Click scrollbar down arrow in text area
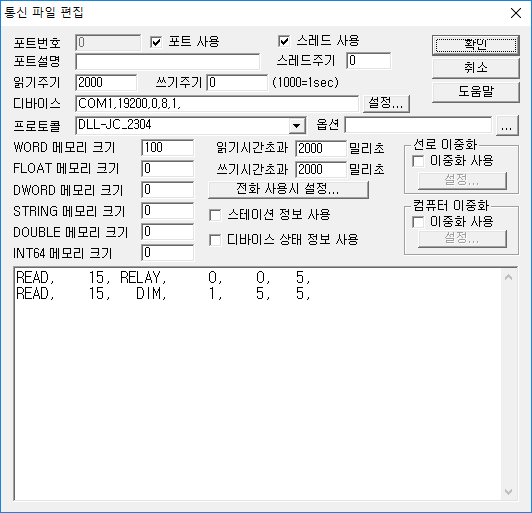 (x=508, y=491)
